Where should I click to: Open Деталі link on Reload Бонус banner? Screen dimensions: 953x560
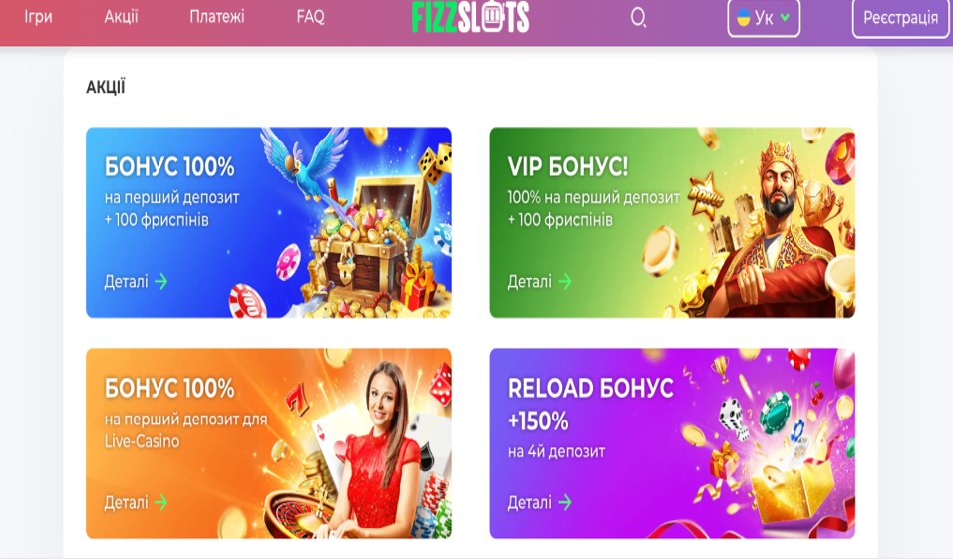[530, 502]
